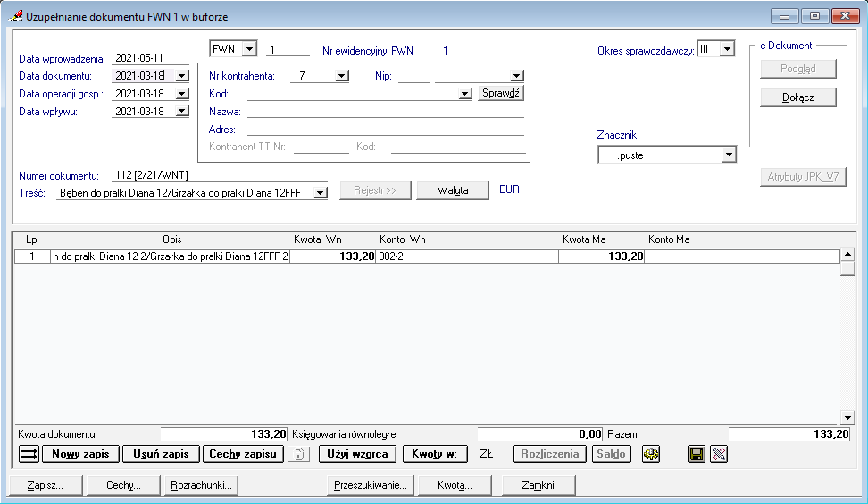Viewport: 868px width, 504px height.
Task: Expand the Okres sprawozdawczy dropdown
Action: coord(727,49)
